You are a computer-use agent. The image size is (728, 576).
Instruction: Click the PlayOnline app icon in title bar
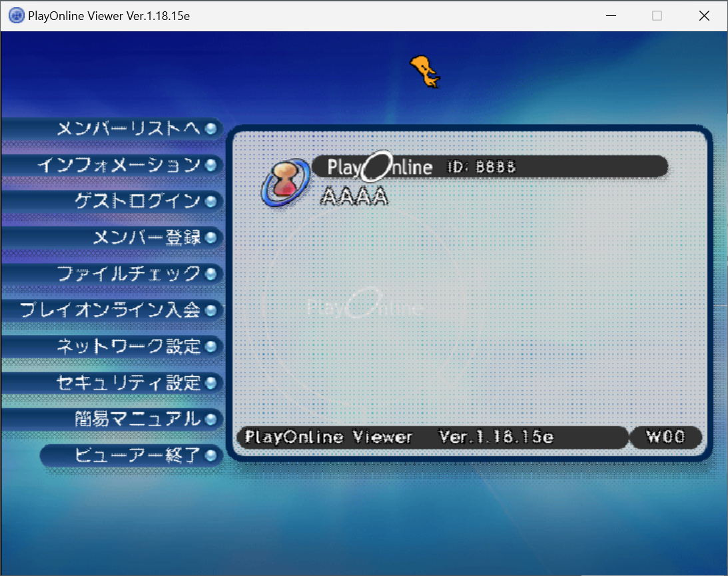(x=16, y=16)
